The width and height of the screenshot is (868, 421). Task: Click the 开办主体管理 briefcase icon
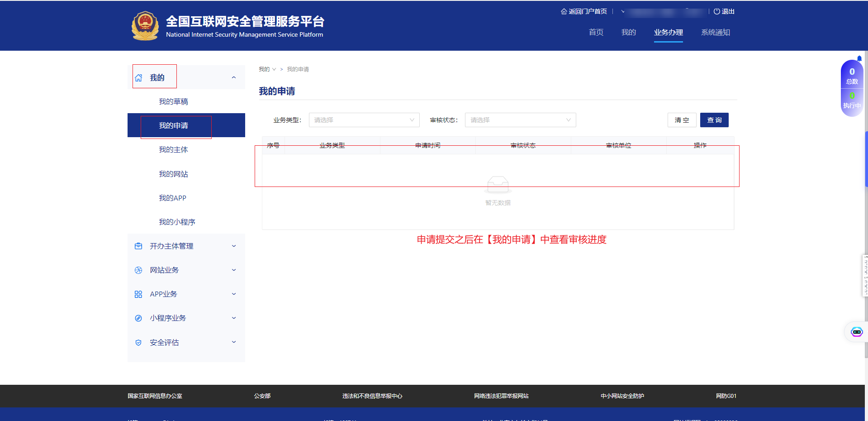138,246
